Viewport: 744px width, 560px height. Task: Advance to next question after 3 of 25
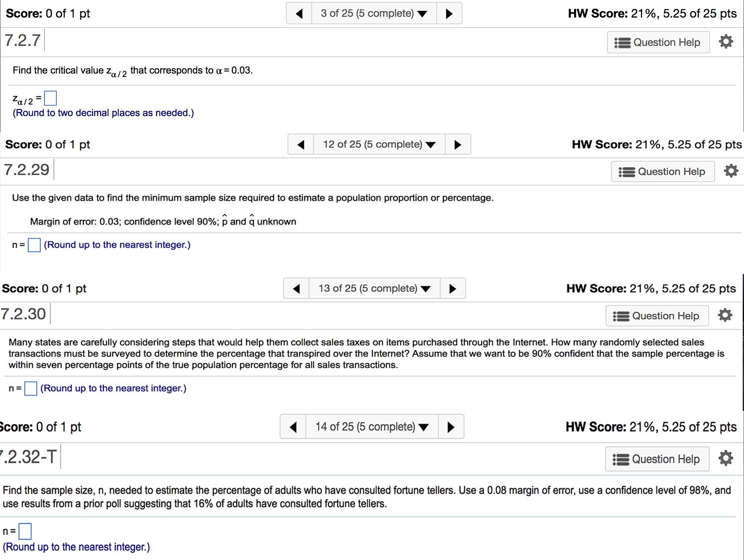(449, 13)
